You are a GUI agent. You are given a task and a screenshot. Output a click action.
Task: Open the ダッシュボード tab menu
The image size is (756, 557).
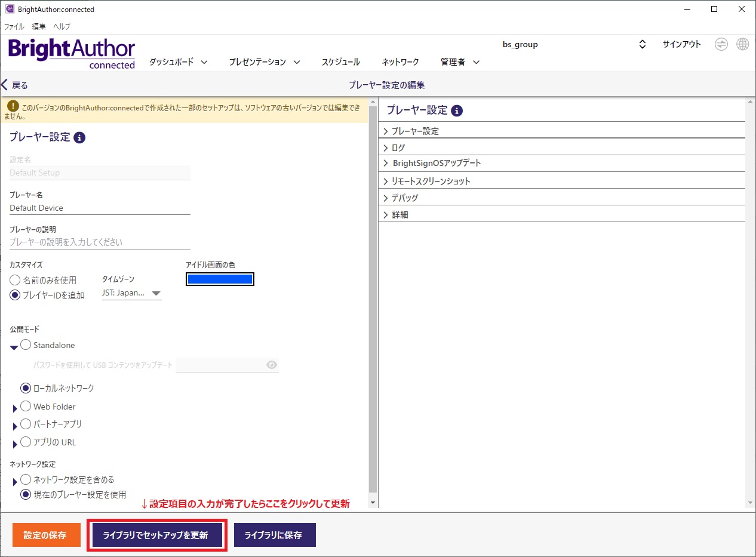tap(178, 61)
